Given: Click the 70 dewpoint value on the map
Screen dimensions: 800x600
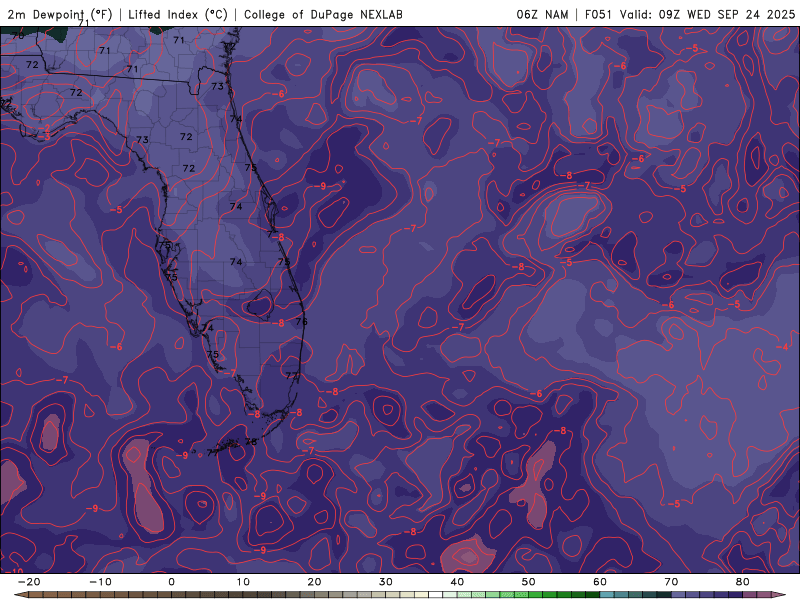Looking at the screenshot, I should (x=18, y=36).
